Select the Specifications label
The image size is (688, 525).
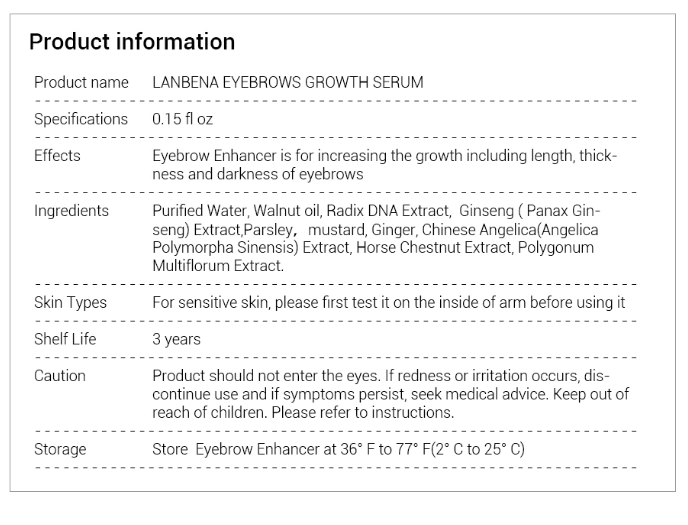(81, 119)
